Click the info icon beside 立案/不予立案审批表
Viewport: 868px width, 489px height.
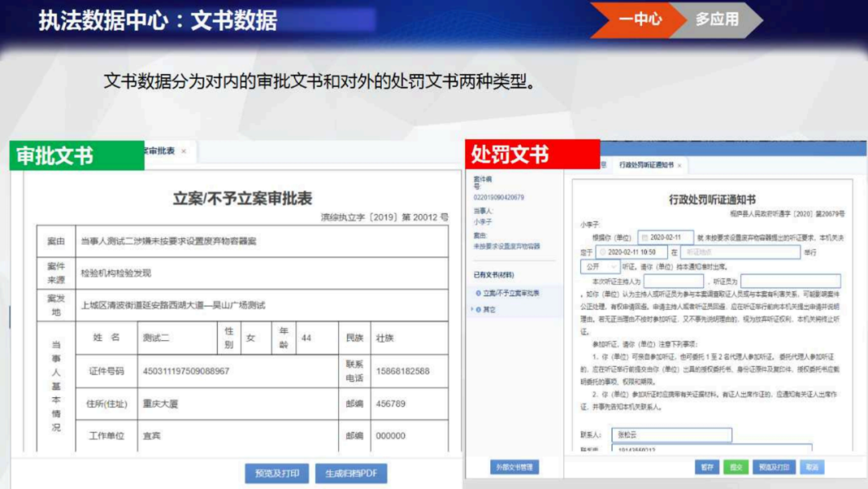[x=480, y=292]
